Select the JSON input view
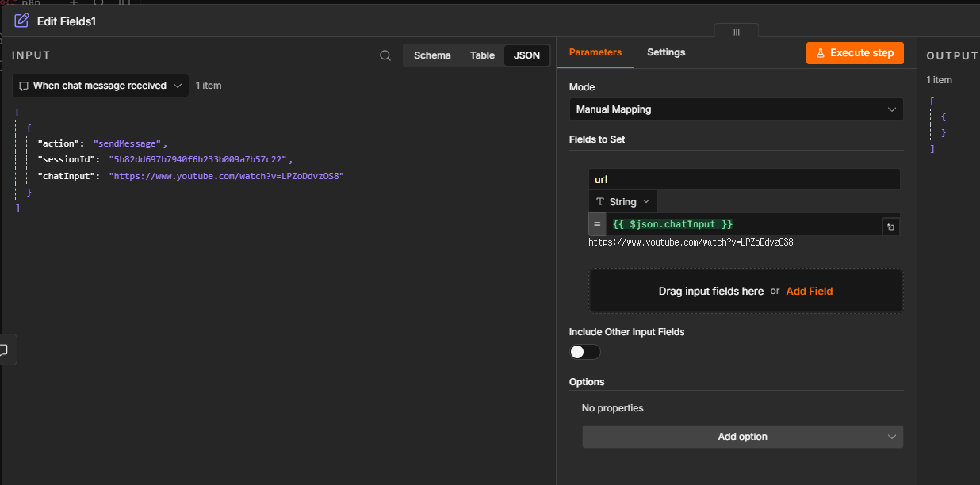 tap(526, 55)
